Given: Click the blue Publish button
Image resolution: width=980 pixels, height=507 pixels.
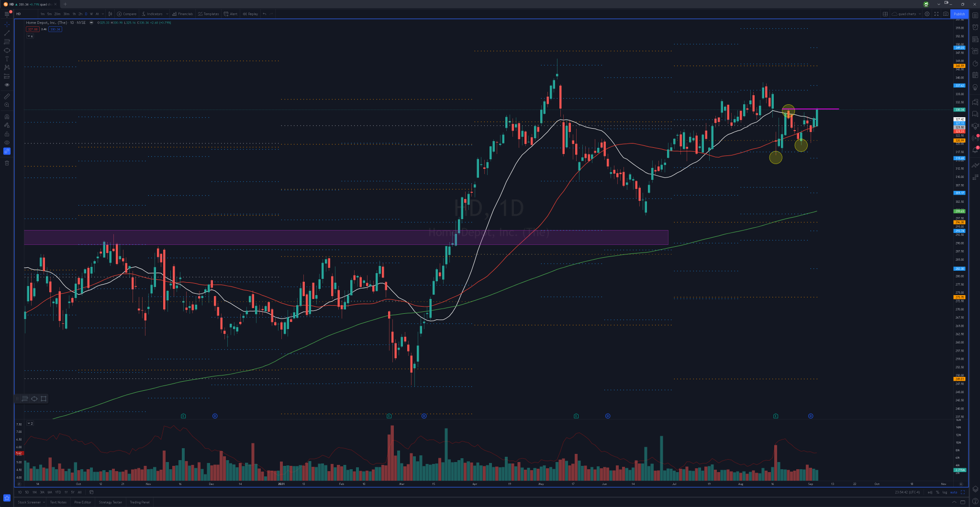Looking at the screenshot, I should click(x=959, y=14).
